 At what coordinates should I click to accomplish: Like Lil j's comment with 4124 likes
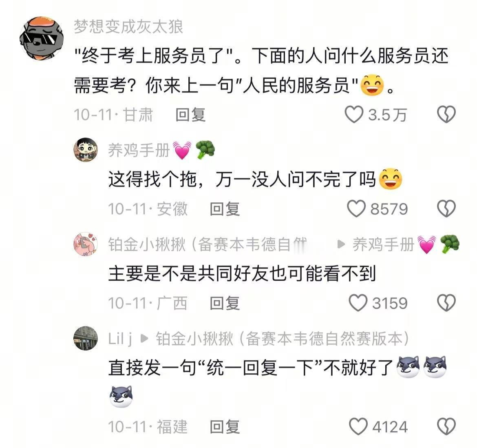pyautogui.click(x=358, y=426)
